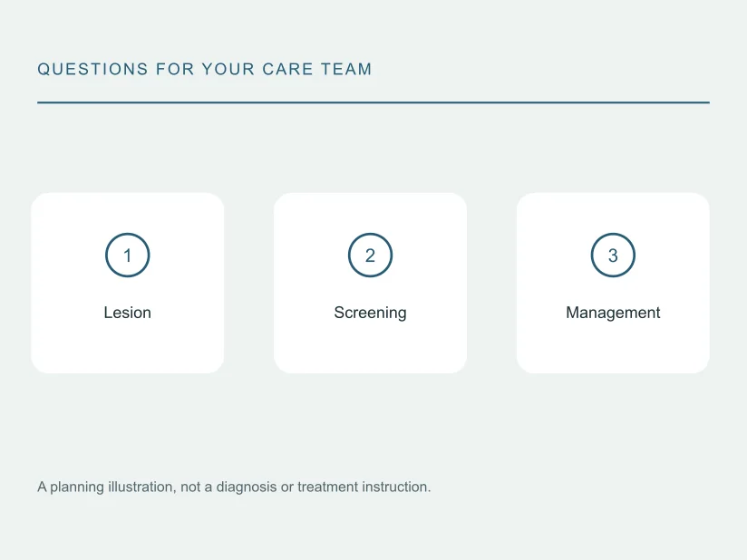Open the Screening card
The width and height of the screenshot is (747, 560).
(370, 283)
